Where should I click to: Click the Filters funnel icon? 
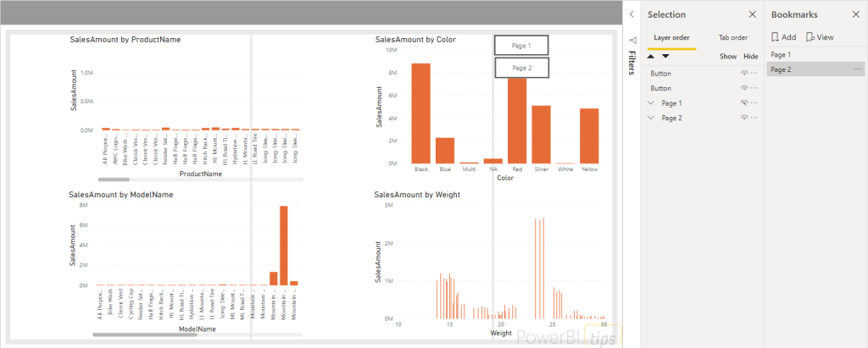(632, 40)
